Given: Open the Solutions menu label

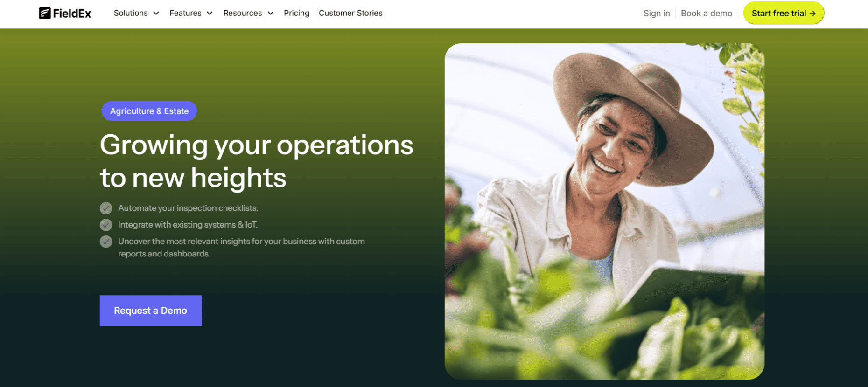Looking at the screenshot, I should click(x=131, y=13).
